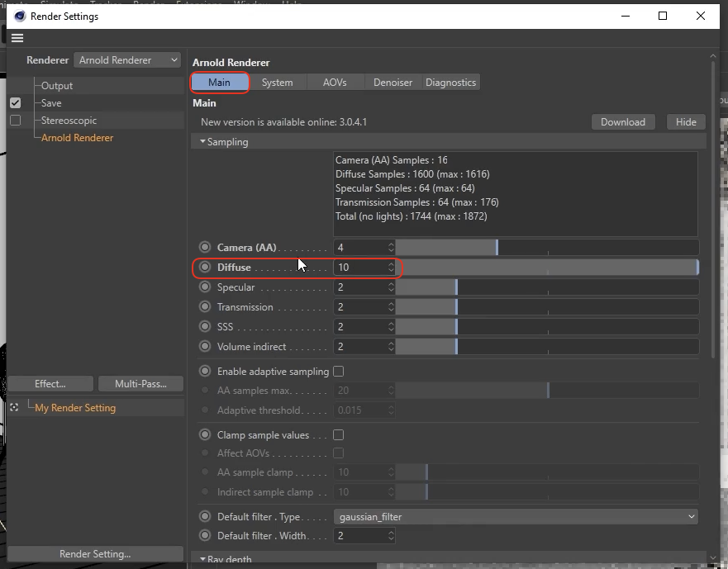728x569 pixels.
Task: Open the hamburger menu in Render Settings
Action: click(17, 38)
